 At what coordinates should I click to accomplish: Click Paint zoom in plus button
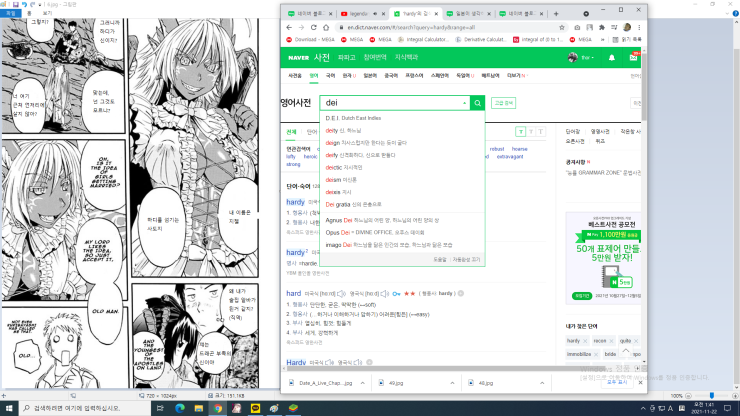coord(735,396)
